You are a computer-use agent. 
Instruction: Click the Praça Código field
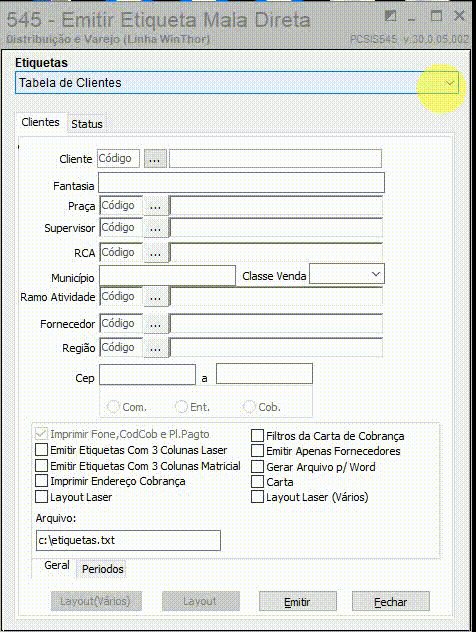coord(121,206)
